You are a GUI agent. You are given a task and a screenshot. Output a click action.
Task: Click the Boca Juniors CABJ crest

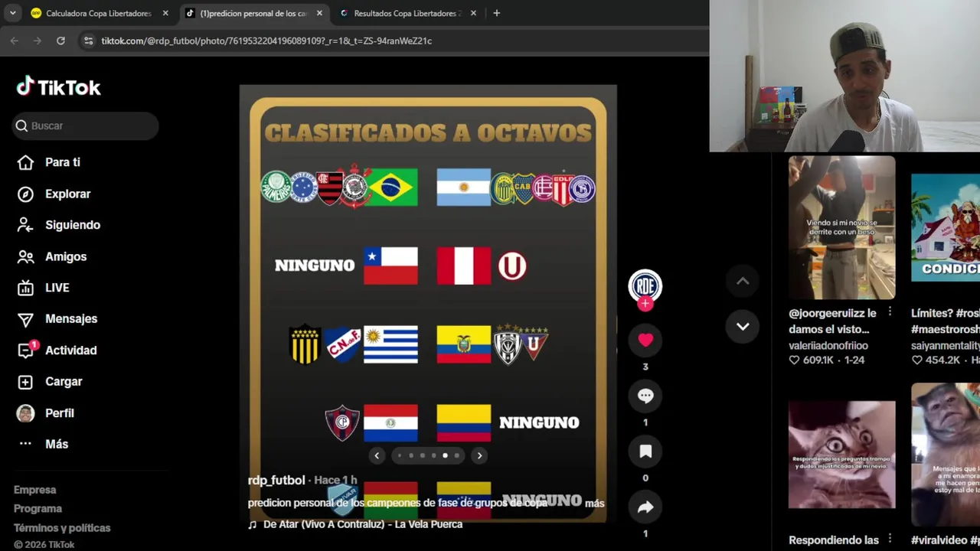pyautogui.click(x=523, y=188)
